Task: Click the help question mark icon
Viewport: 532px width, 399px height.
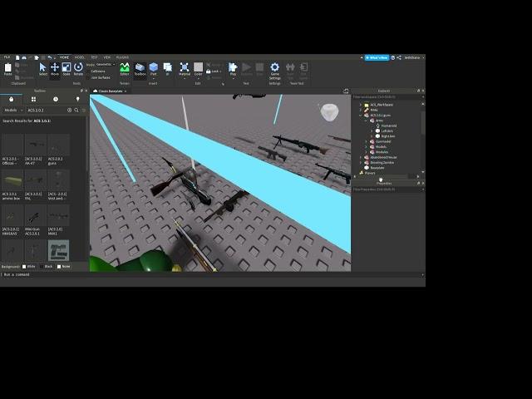Action: click(393, 57)
